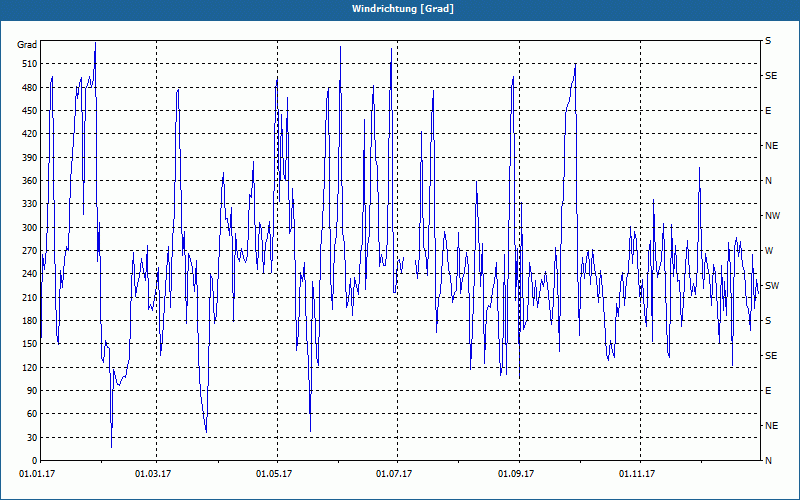Viewport: 800px width, 500px height.
Task: Click the S compass label on the 180 gridline
Action: click(x=768, y=321)
